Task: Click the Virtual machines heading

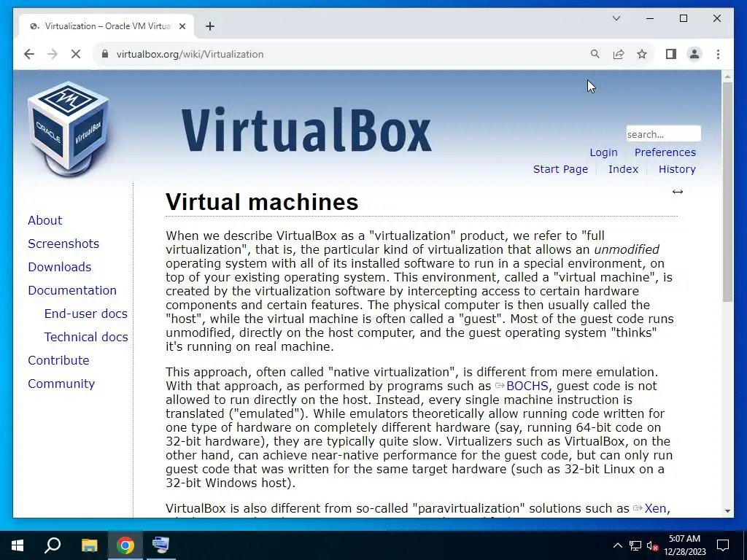Action: click(x=262, y=202)
